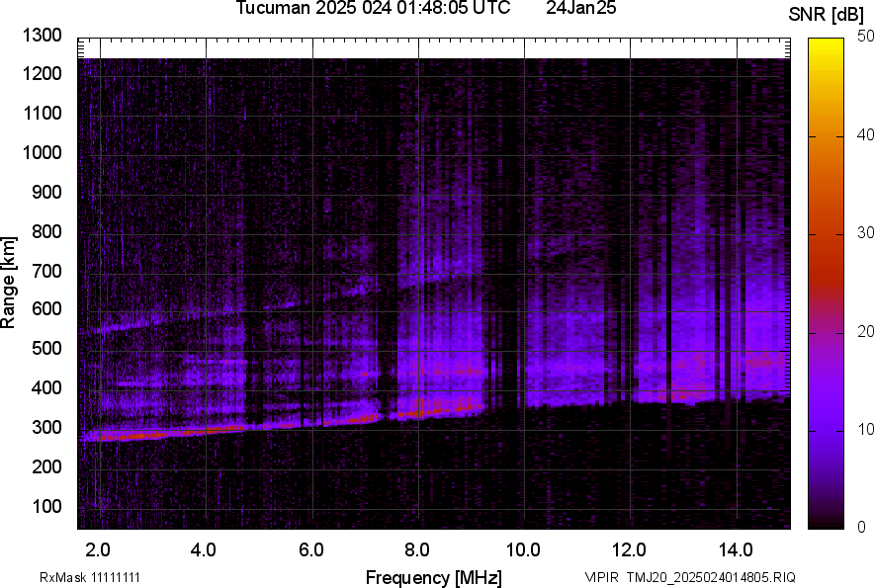Viewport: 874px width, 588px height.
Task: Select the 14.0 frequency tick label
Action: (735, 548)
